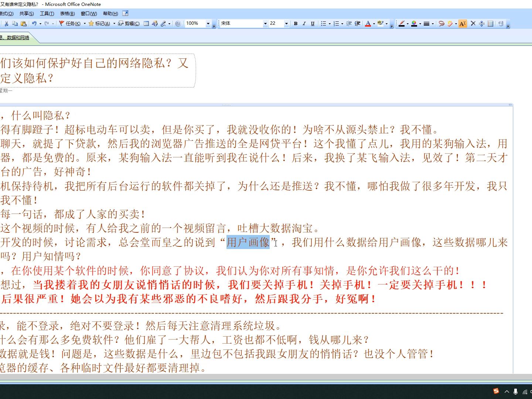Click the 任务(K) task flag button
This screenshot has height=399, width=532.
tap(70, 23)
